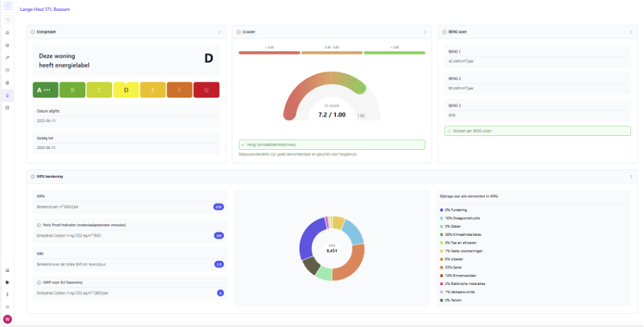Open the home icon in the sidebar
The width and height of the screenshot is (644, 327).
8,33
